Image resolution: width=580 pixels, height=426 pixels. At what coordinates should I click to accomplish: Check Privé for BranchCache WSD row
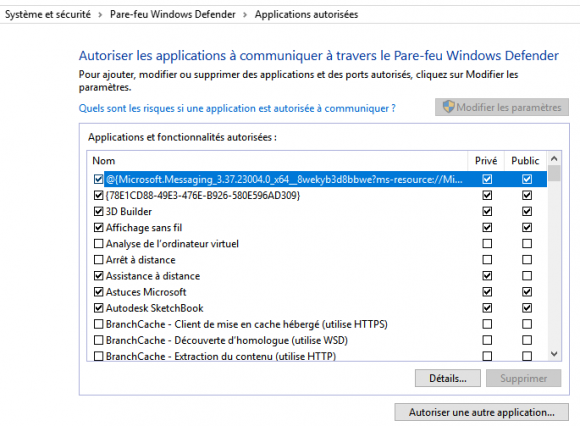pyautogui.click(x=487, y=340)
